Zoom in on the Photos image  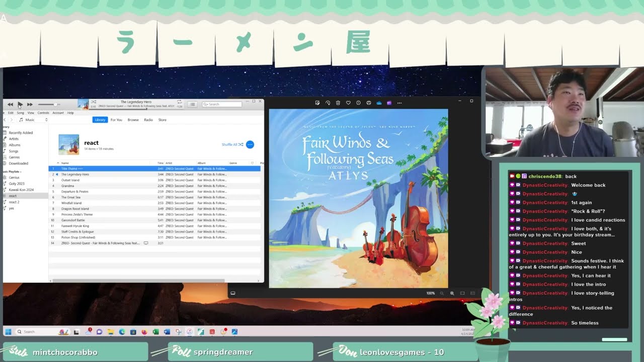[452, 293]
